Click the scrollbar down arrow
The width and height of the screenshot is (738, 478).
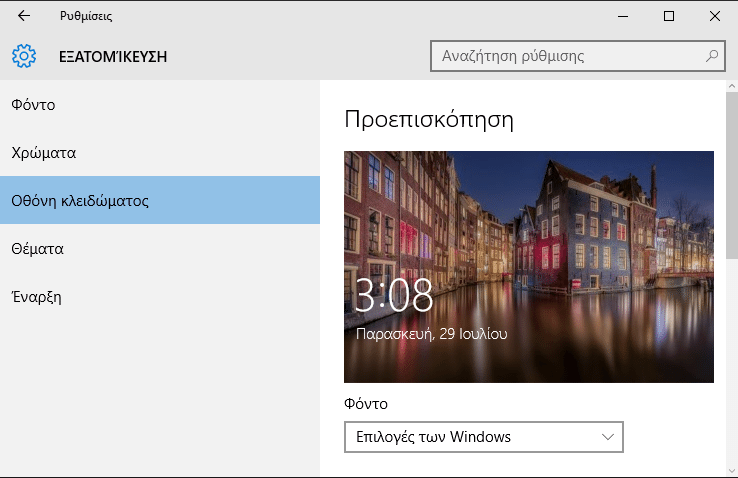click(x=732, y=470)
